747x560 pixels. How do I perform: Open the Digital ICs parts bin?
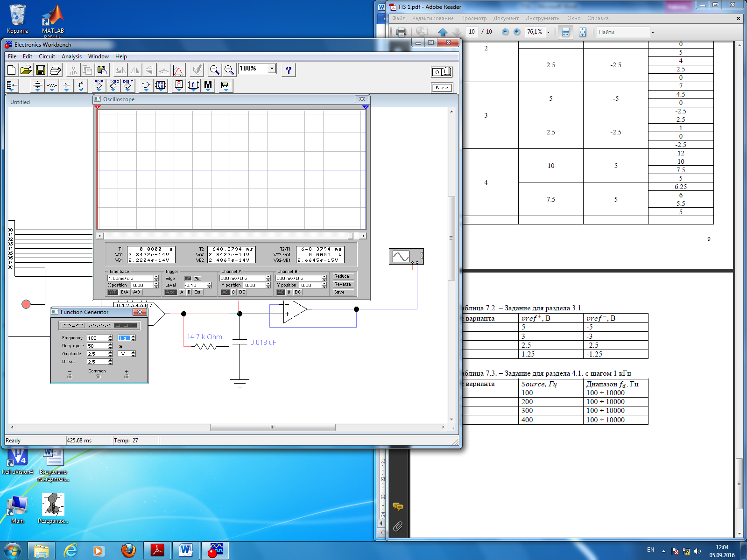point(128,85)
